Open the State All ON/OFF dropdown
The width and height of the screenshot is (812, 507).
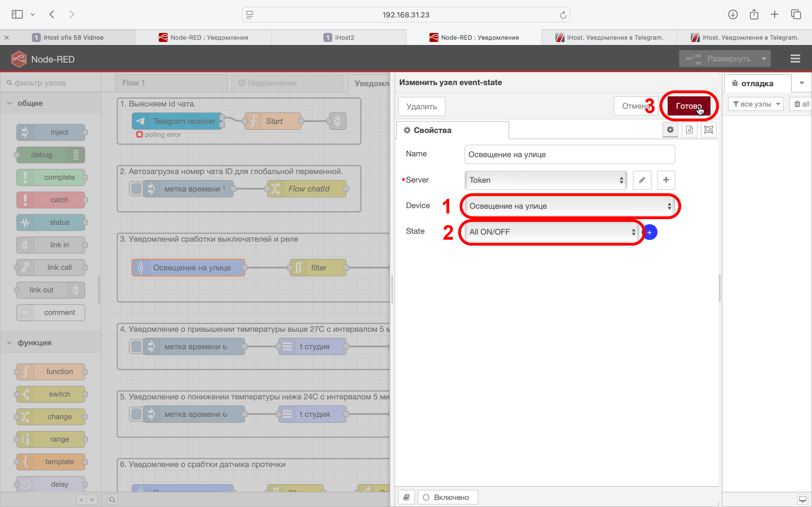[x=551, y=232]
